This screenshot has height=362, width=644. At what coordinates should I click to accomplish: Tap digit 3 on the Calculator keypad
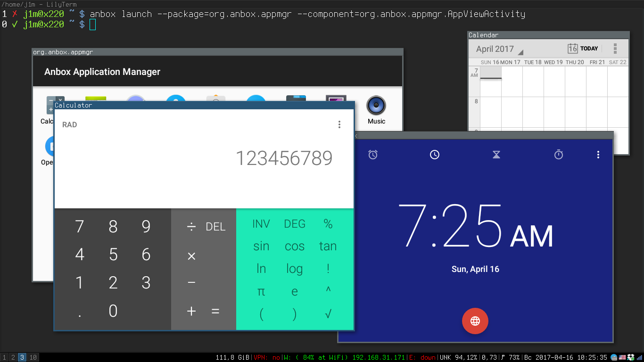click(x=146, y=283)
